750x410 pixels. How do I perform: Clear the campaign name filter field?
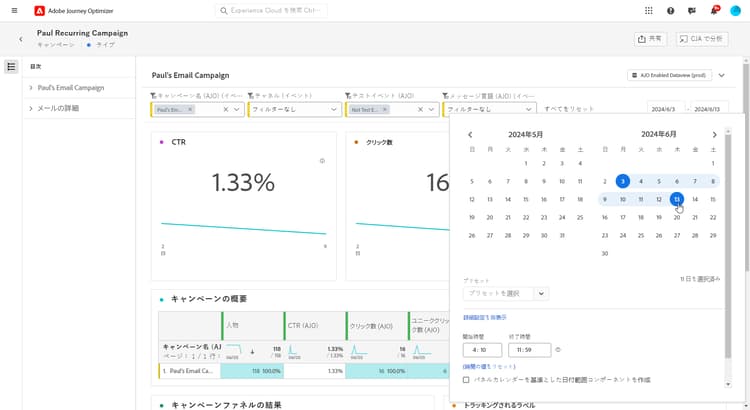pyautogui.click(x=226, y=110)
